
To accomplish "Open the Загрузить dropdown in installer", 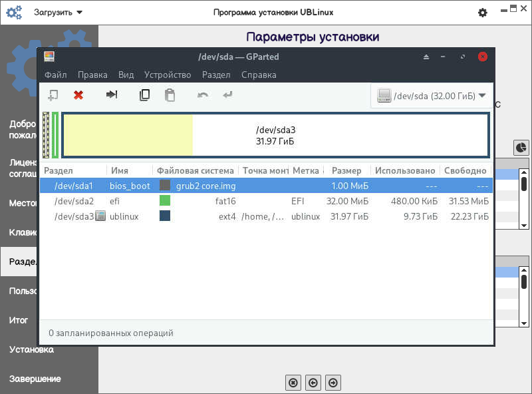I will [x=58, y=13].
